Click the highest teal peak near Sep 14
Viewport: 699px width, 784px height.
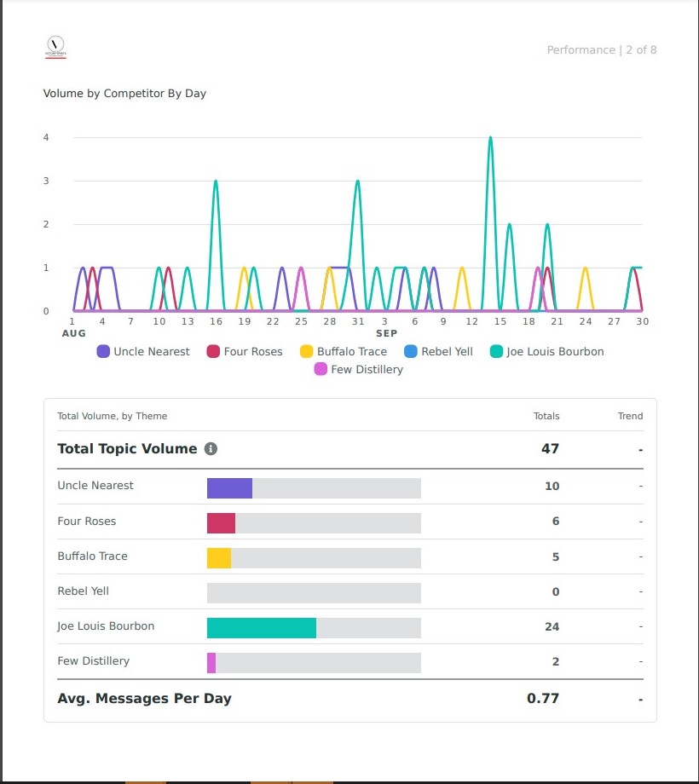pos(490,138)
